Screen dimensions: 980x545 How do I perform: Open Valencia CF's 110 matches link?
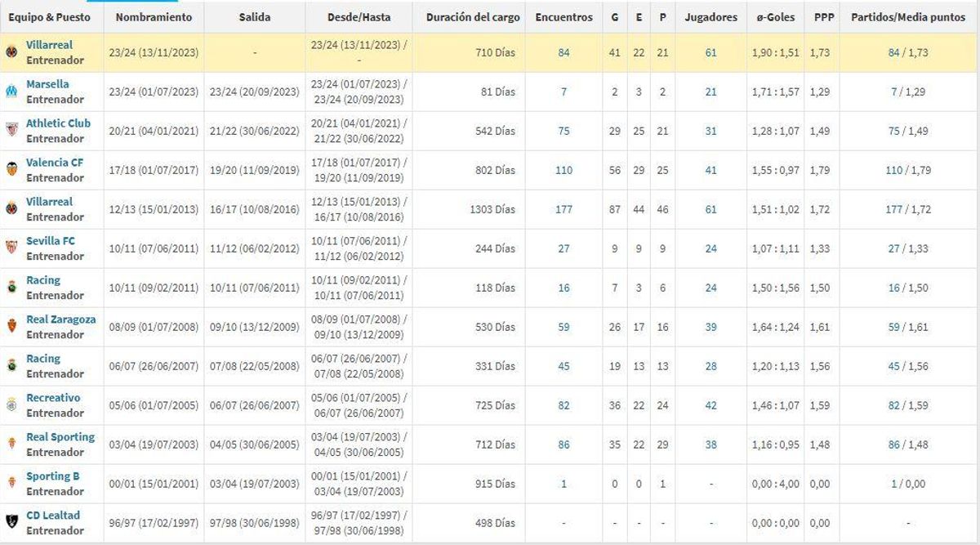563,171
